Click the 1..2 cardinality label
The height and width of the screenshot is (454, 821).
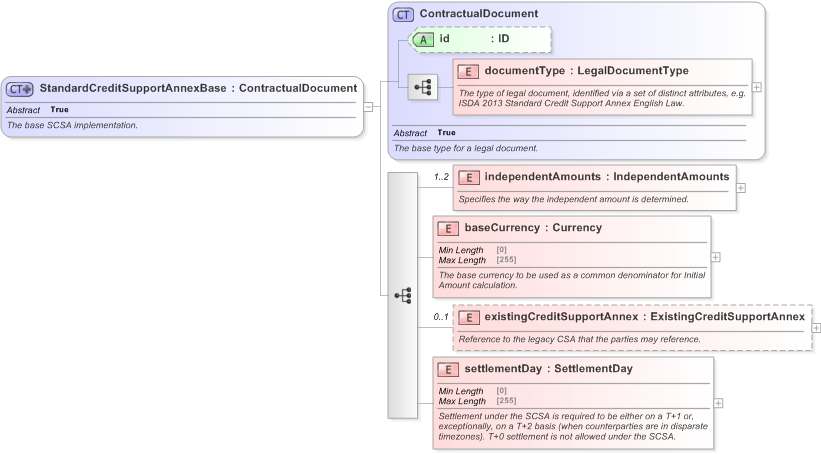tap(441, 177)
